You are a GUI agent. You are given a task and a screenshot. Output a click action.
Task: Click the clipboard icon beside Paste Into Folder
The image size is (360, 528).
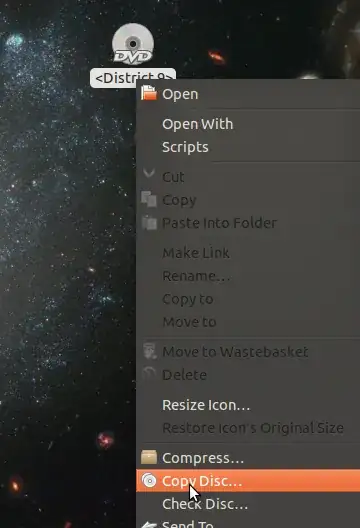149,222
